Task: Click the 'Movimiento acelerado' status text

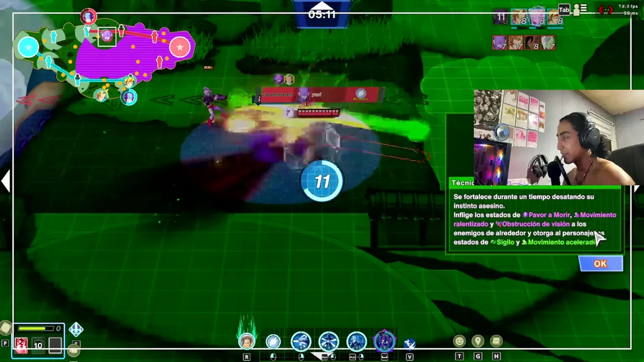Action: point(562,242)
